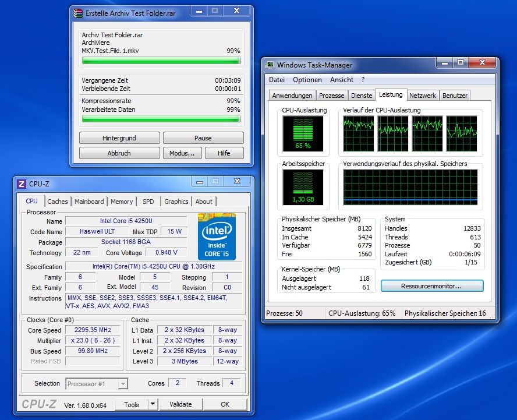Image resolution: width=517 pixels, height=420 pixels.
Task: Click Abbruch to cancel archiving
Action: 119,153
